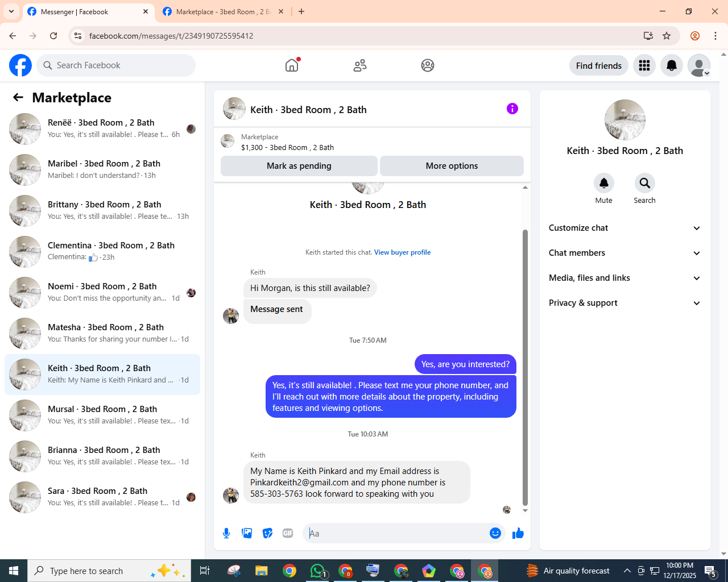Open the Sara 3bed Room conversation
The image size is (728, 582).
point(102,497)
